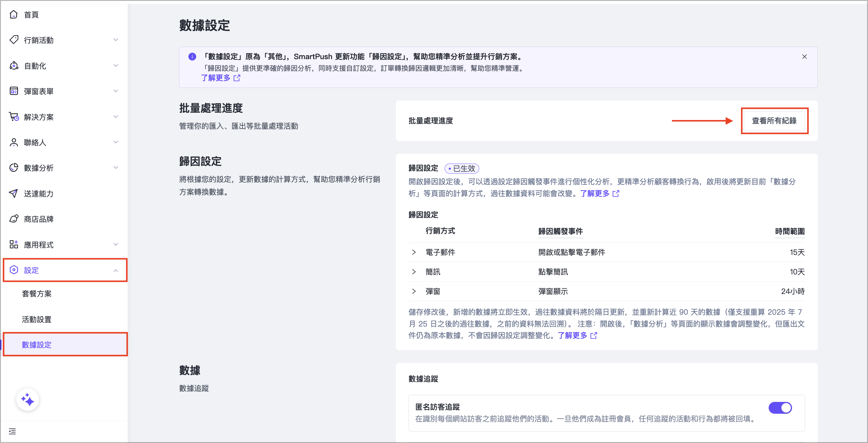Screen dimensions: 868x443
Task: Expand the 簡訊 attribution row
Action: pyautogui.click(x=414, y=272)
